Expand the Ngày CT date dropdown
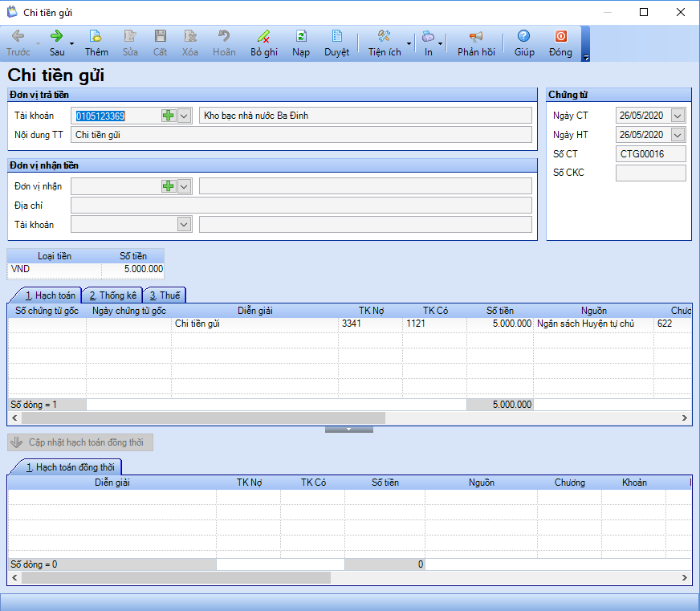Screen dimensions: 700x611 678,116
